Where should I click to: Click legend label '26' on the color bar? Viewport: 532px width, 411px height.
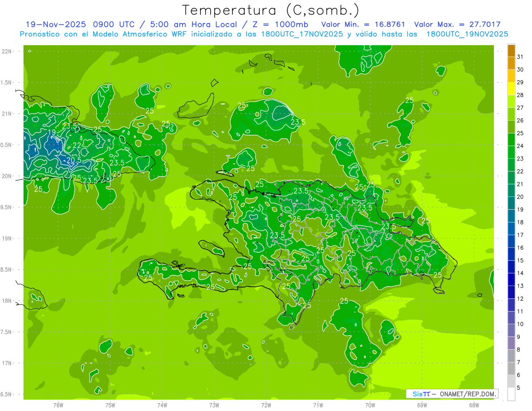tap(520, 120)
